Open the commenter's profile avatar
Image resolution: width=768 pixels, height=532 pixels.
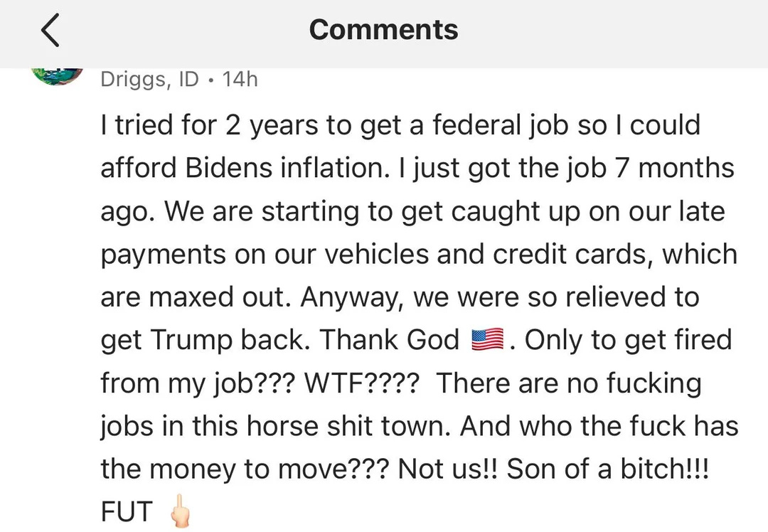tap(57, 75)
